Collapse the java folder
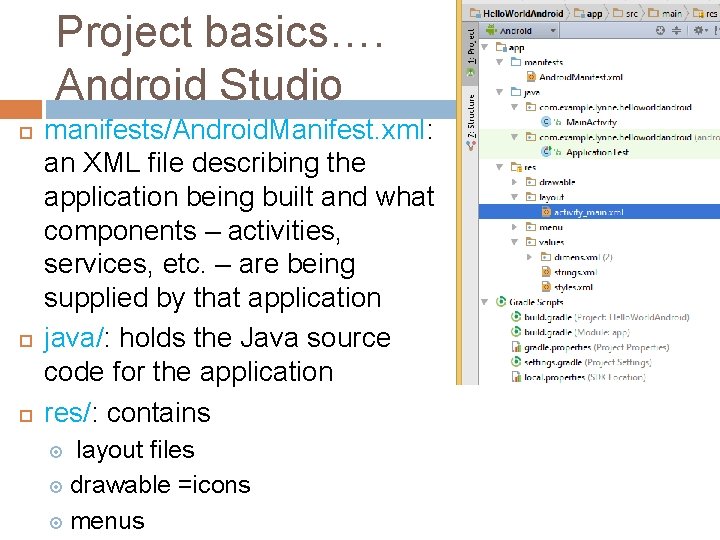Viewport: 720px width, 540px height. [500, 92]
